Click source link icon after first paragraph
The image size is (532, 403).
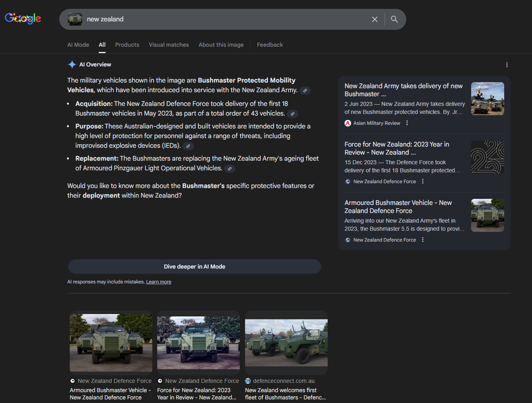[305, 91]
